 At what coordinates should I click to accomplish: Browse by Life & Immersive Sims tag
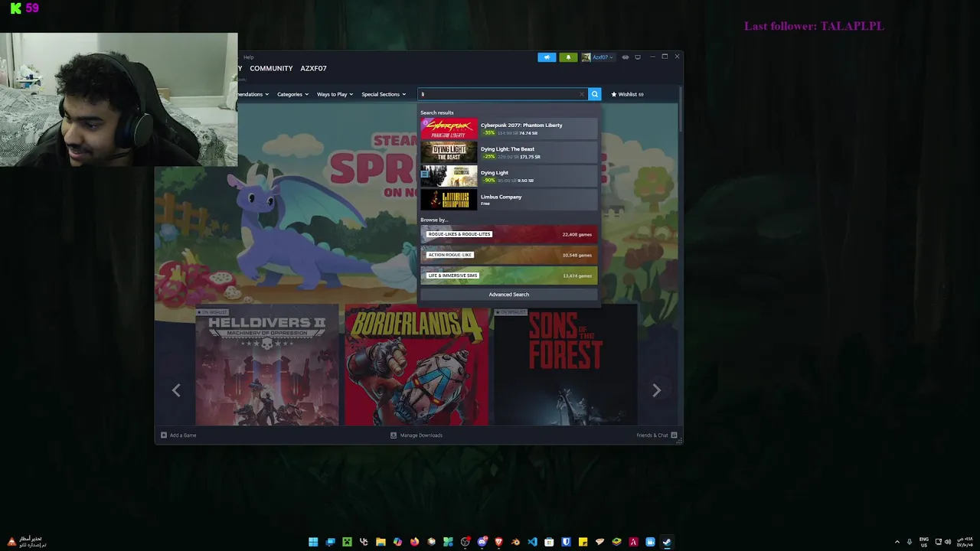[508, 275]
